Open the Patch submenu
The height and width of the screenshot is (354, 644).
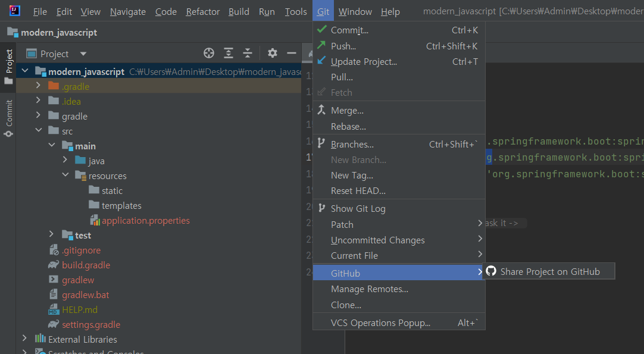coord(342,224)
